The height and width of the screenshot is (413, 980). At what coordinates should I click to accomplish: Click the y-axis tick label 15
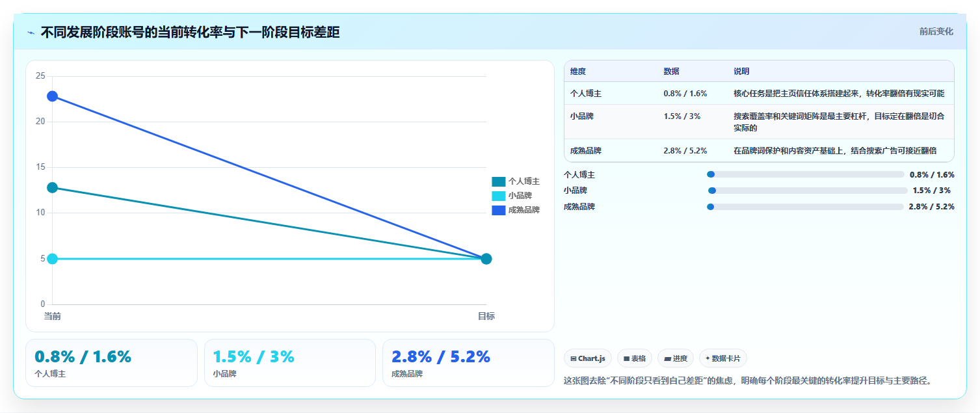pyautogui.click(x=40, y=167)
